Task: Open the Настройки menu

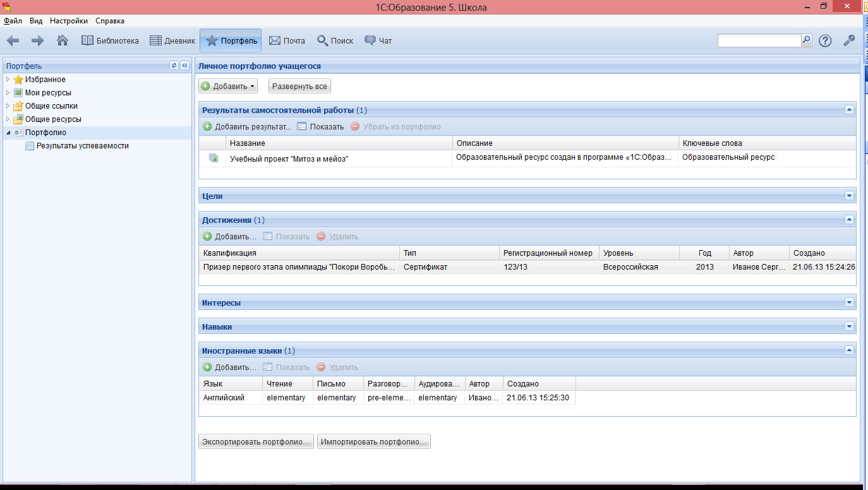Action: point(69,21)
